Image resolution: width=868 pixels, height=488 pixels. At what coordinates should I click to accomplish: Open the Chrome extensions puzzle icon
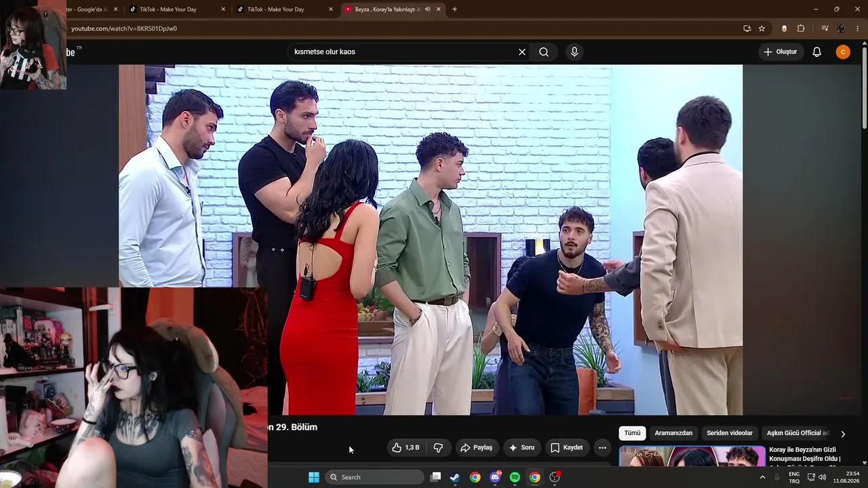[x=801, y=28]
